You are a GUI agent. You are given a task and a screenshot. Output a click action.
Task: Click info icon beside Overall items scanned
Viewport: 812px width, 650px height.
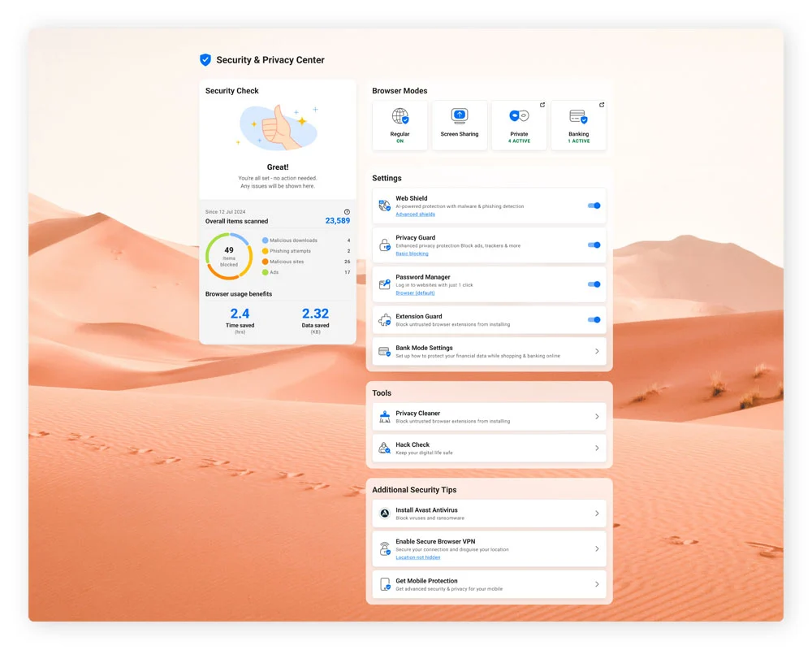pos(347,211)
